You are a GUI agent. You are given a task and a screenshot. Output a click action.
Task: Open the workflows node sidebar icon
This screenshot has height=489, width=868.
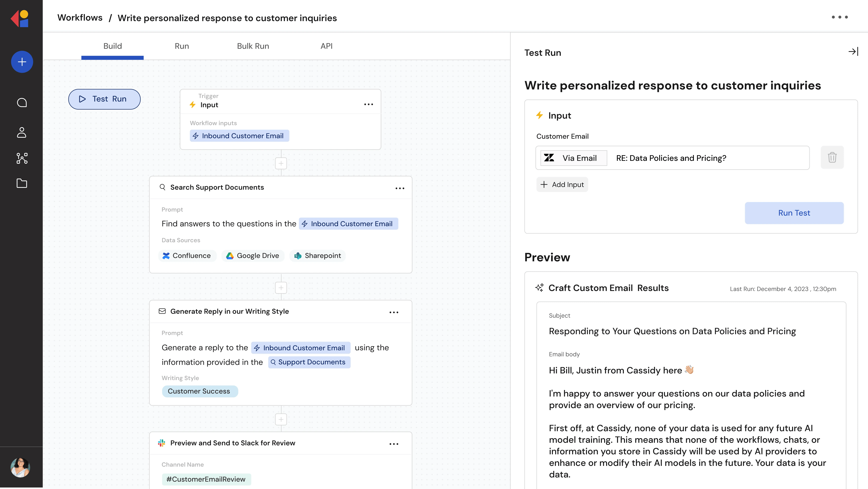pos(22,158)
